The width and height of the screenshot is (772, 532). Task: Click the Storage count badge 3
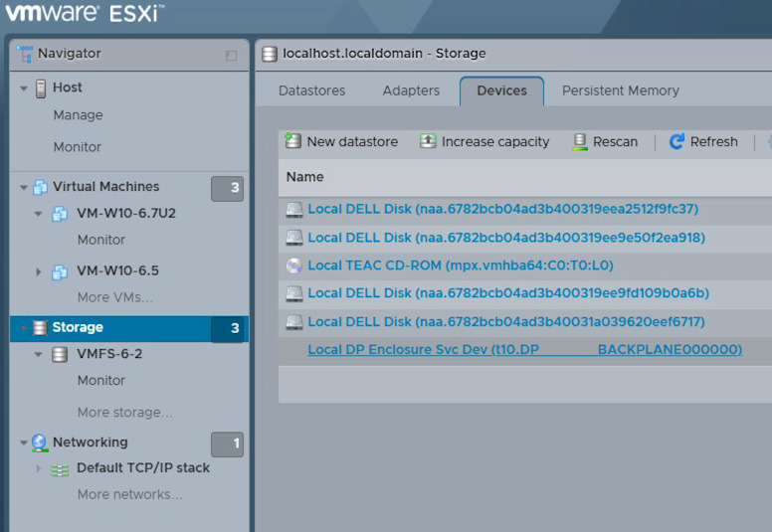point(228,329)
